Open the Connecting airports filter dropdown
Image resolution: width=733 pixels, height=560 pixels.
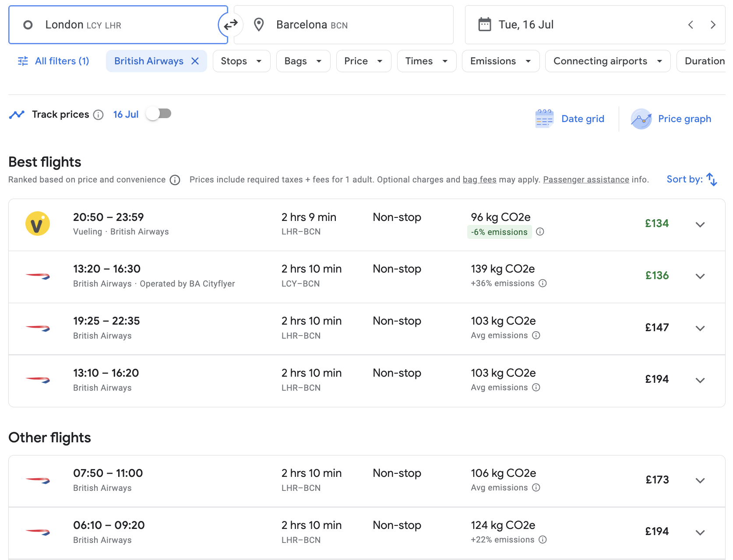(608, 61)
